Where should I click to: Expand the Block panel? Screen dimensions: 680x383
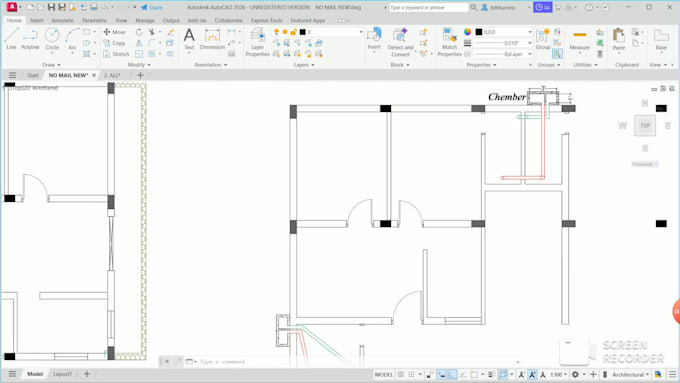point(400,65)
